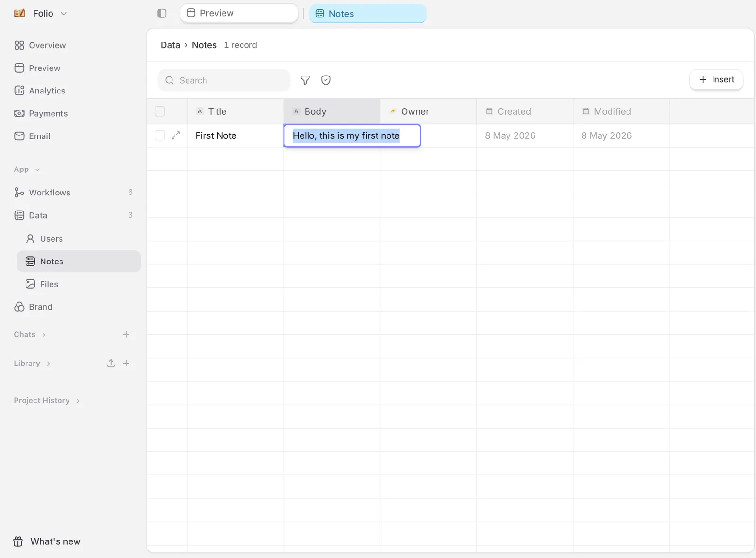Open the Email section
Viewport: 756px width, 558px height.
click(40, 136)
